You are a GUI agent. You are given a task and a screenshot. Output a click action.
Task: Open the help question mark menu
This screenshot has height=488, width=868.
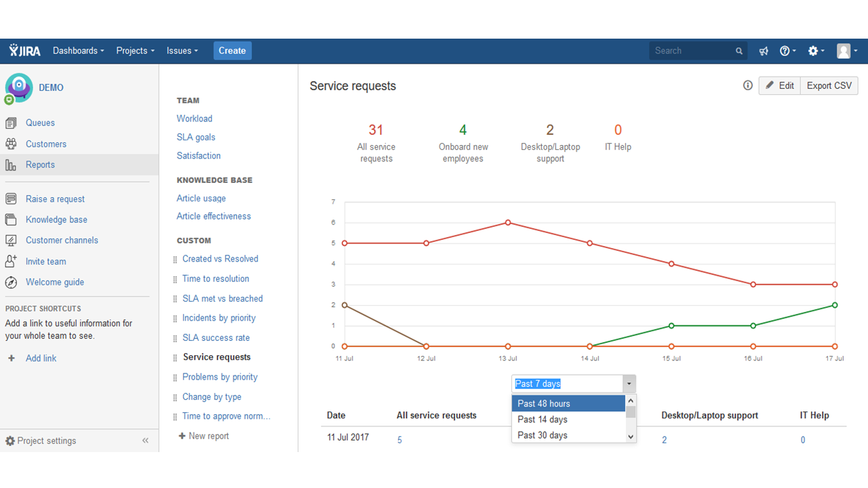tap(788, 51)
